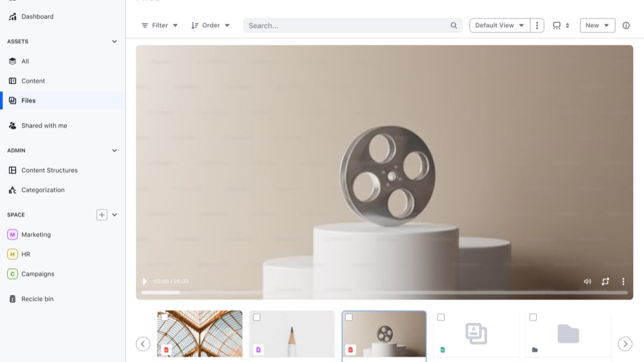Viewport: 644px width, 362px height.
Task: Go to next thumbnails with right arrow
Action: 625,344
